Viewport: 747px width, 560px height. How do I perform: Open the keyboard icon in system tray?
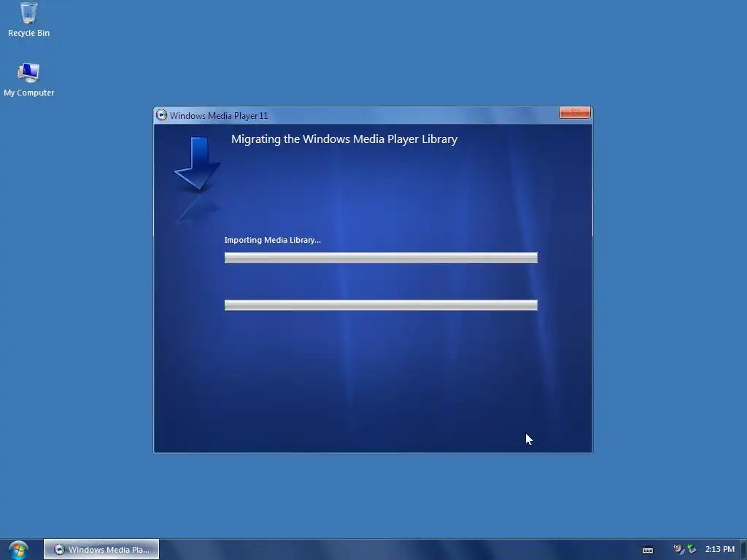click(x=648, y=550)
